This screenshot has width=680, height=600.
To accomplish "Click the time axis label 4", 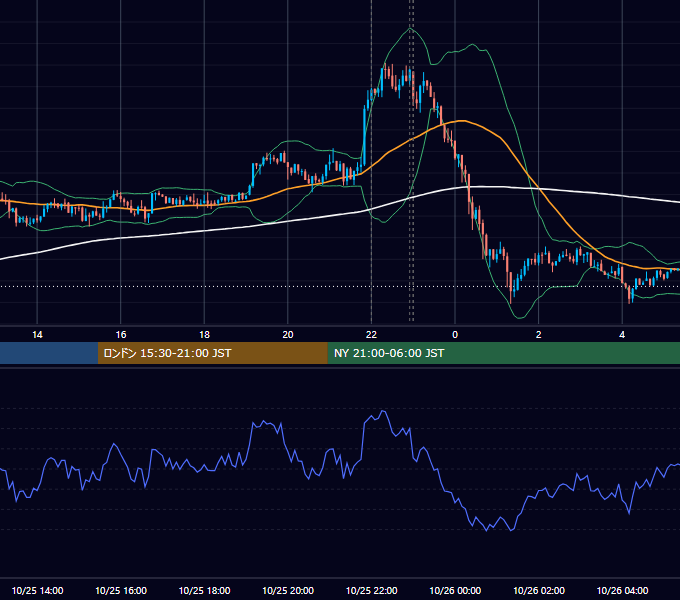I will 622,335.
